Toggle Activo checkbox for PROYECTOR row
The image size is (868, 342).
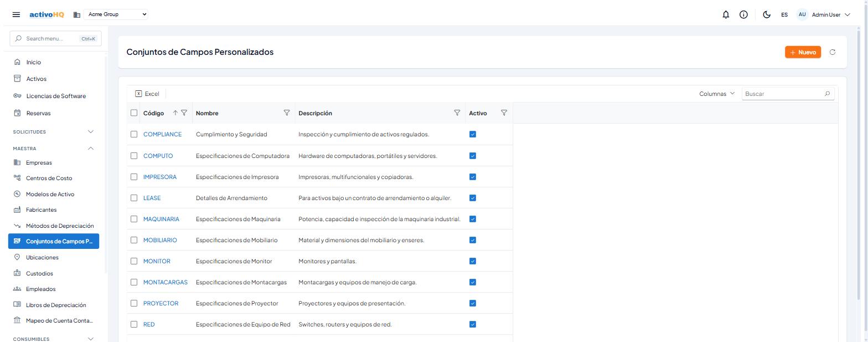472,303
